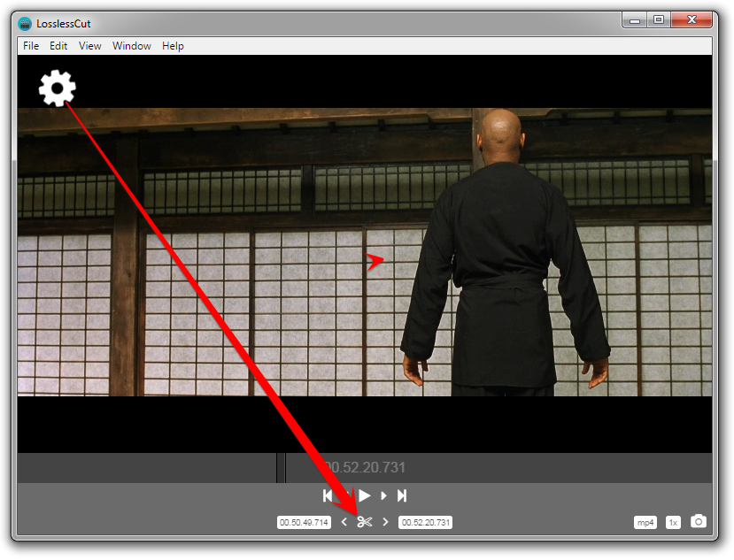Edit the cut start time 00.50.49.714
The image size is (734, 560).
click(304, 523)
